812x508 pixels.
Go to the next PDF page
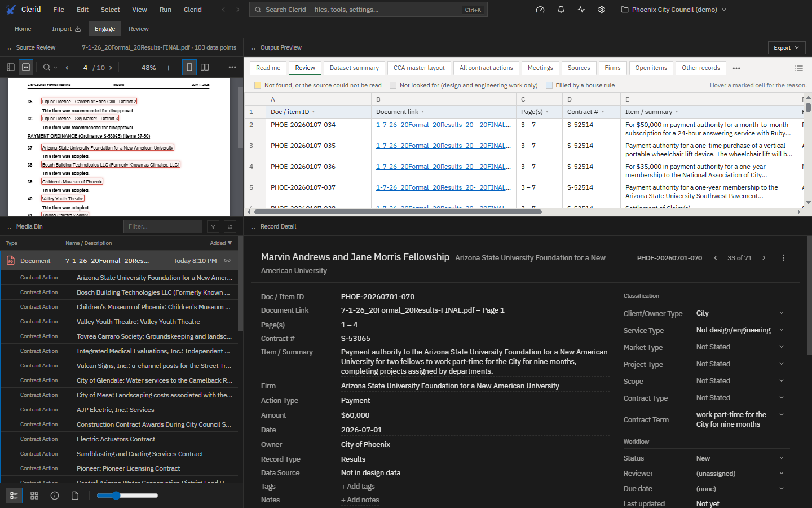111,68
